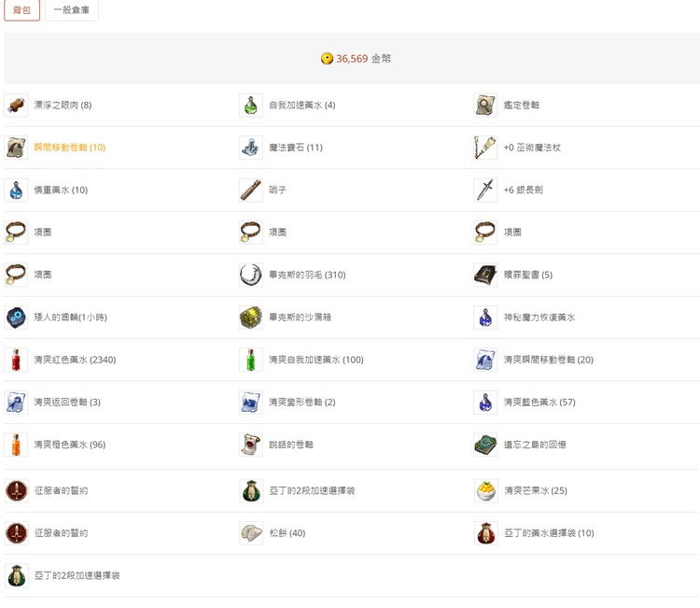Screen dimensions: 700x608
Task: Click the 遺忘之島的回憶 label
Action: pyautogui.click(x=535, y=445)
